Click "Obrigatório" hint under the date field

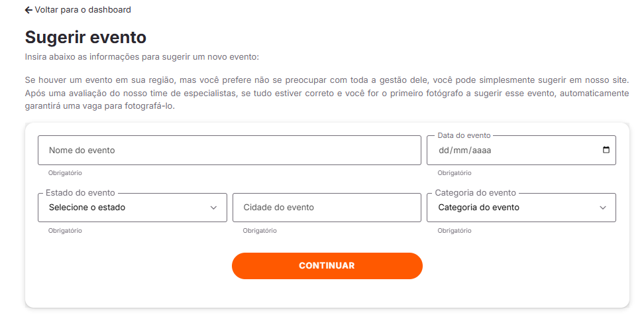point(455,173)
